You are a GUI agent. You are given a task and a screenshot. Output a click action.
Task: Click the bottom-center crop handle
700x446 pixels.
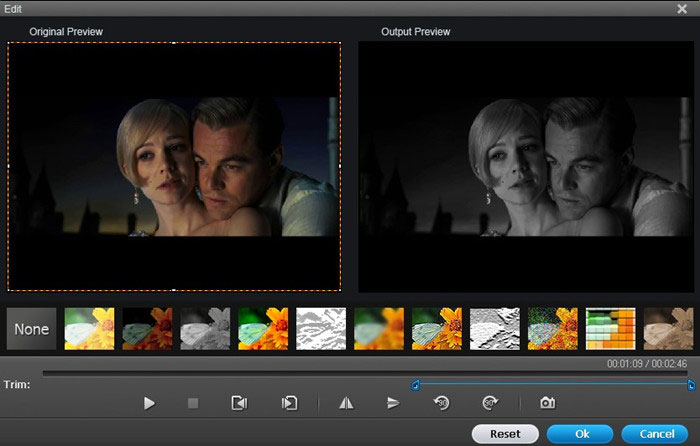[174, 290]
